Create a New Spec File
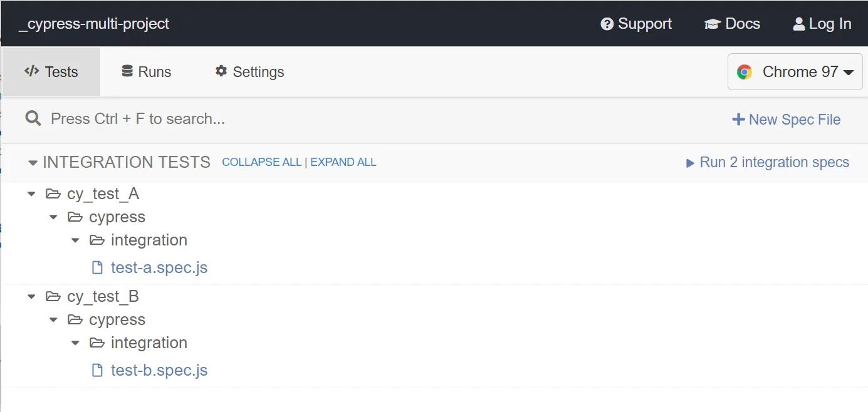This screenshot has width=868, height=412. [x=787, y=120]
